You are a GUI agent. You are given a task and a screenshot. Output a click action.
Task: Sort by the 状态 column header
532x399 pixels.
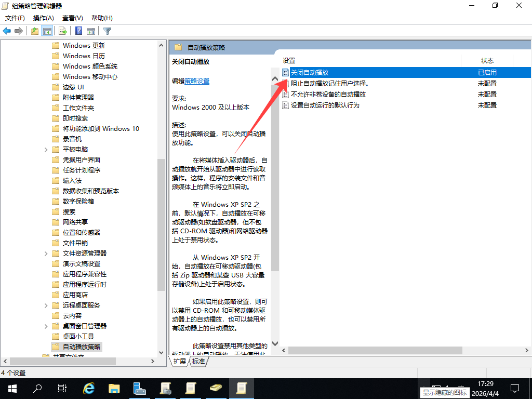[x=487, y=61]
